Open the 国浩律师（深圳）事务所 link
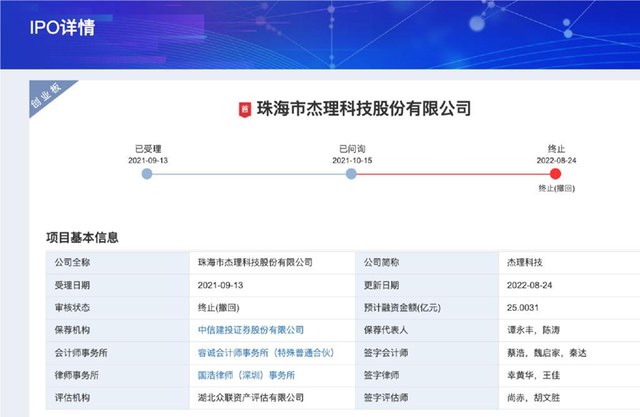 [246, 375]
